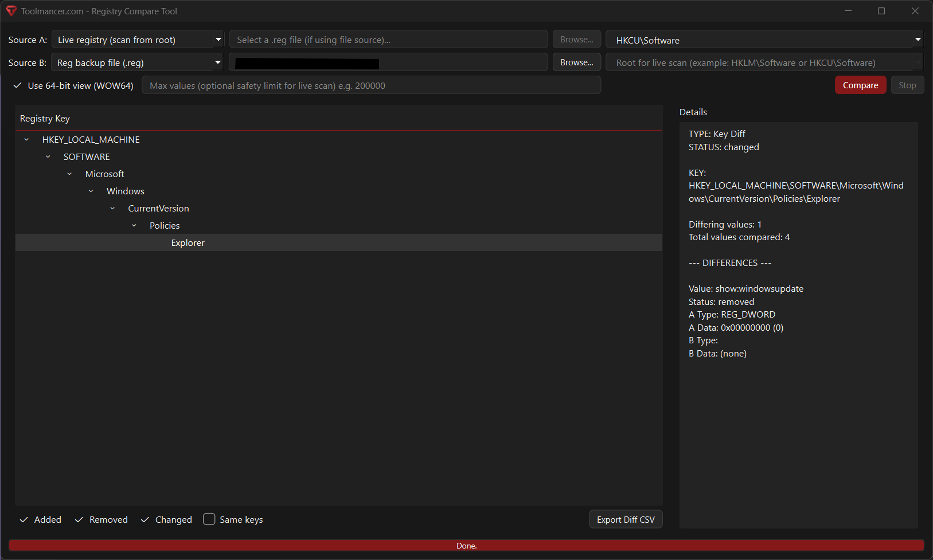This screenshot has height=560, width=933.
Task: Collapse the Policies tree node
Action: coord(134,225)
